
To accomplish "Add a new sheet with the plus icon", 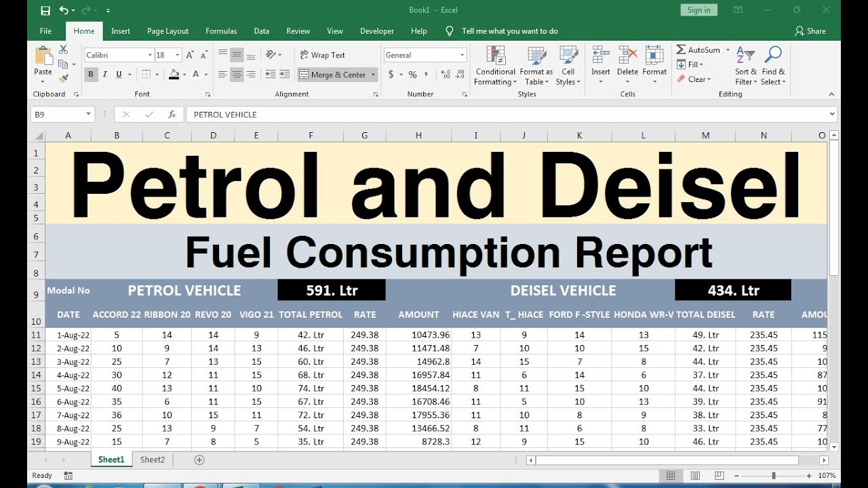I will 199,460.
